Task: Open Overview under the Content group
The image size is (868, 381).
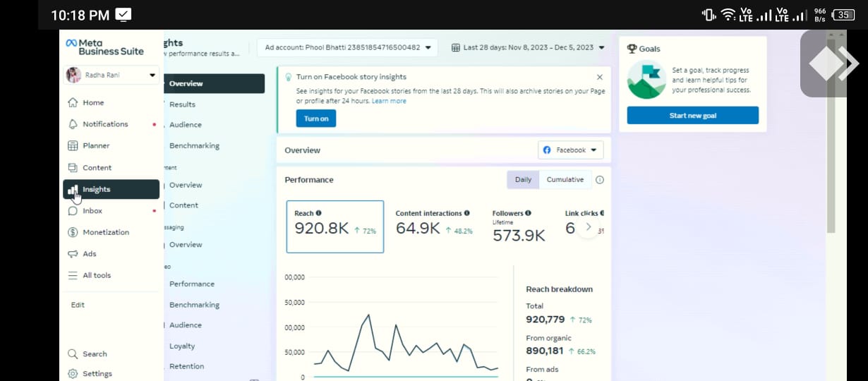Action: [x=186, y=185]
